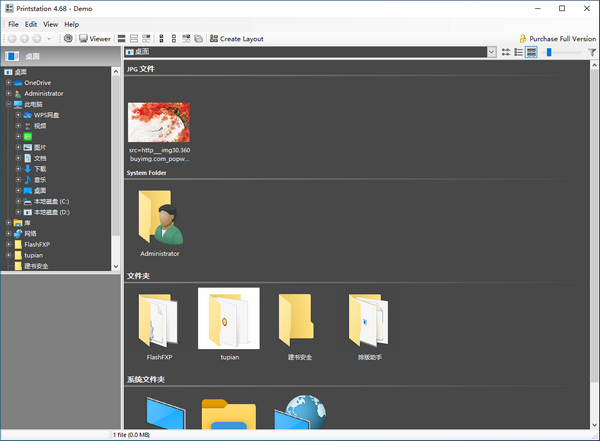
Task: Open the File menu
Action: pyautogui.click(x=14, y=24)
